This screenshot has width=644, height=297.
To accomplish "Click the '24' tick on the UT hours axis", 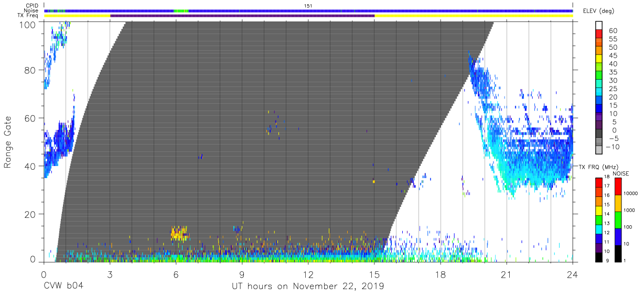I will pyautogui.click(x=573, y=274).
